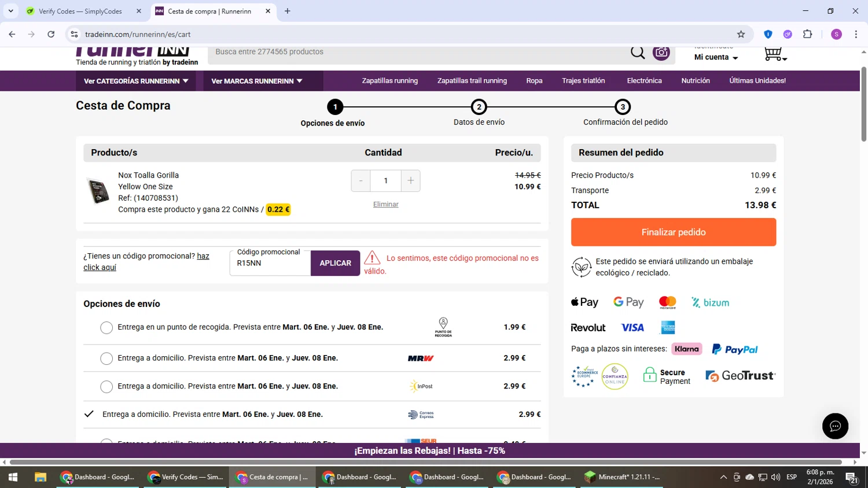The height and width of the screenshot is (488, 868).
Task: Show hidden system tray icons
Action: click(x=723, y=477)
